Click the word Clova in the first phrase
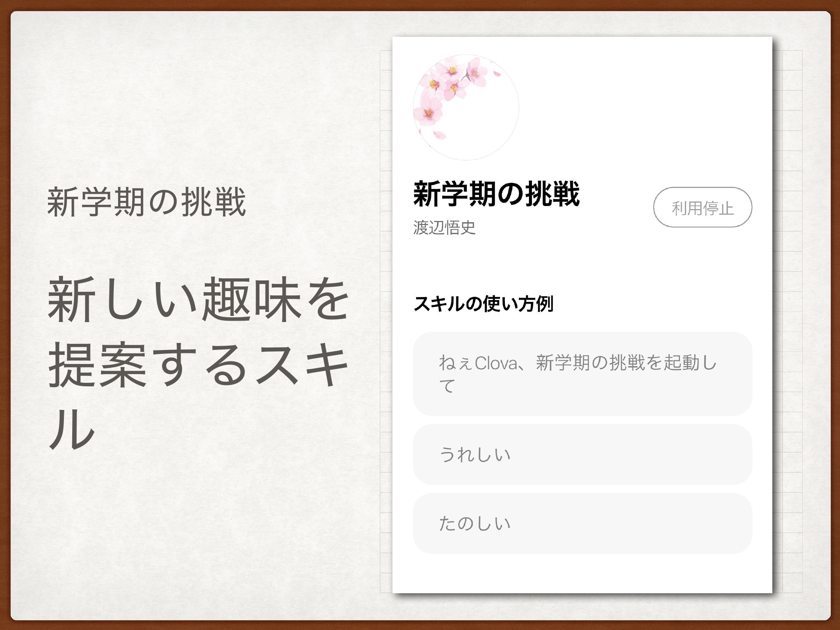 pyautogui.click(x=496, y=363)
